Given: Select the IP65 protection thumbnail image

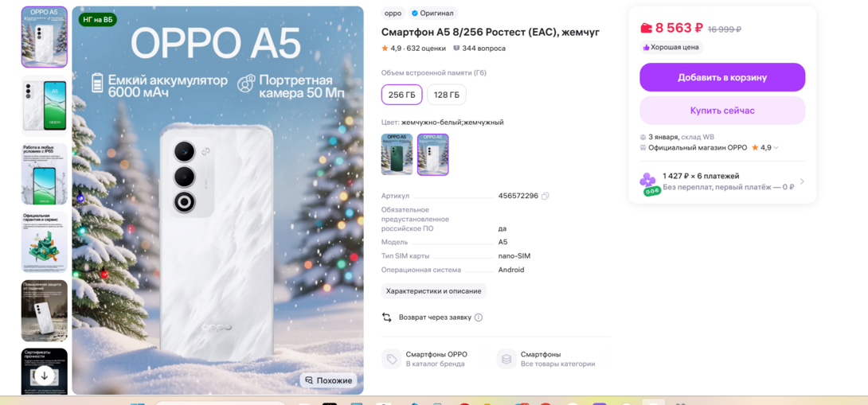Looking at the screenshot, I should (45, 174).
